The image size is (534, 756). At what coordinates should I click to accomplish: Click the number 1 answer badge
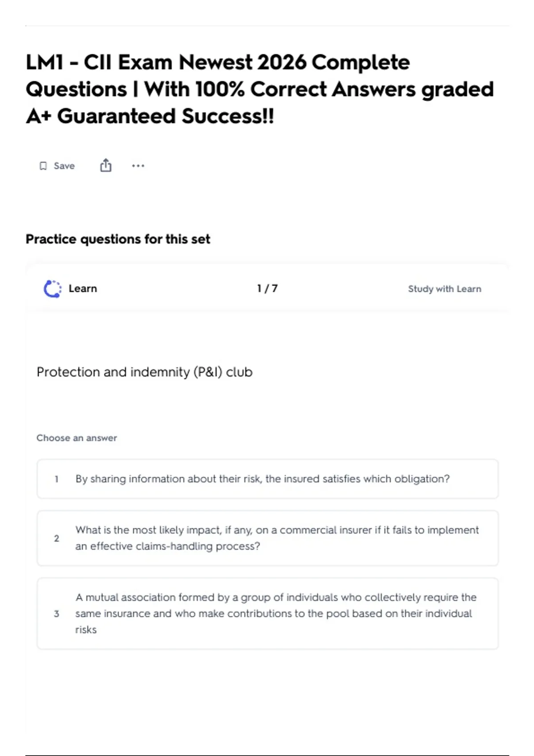point(57,479)
